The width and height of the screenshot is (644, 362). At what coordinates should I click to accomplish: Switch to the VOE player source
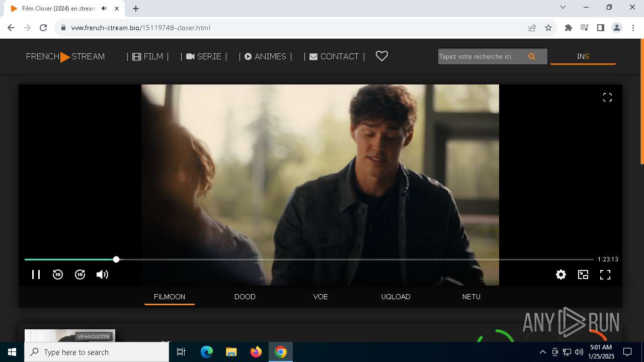click(x=320, y=297)
